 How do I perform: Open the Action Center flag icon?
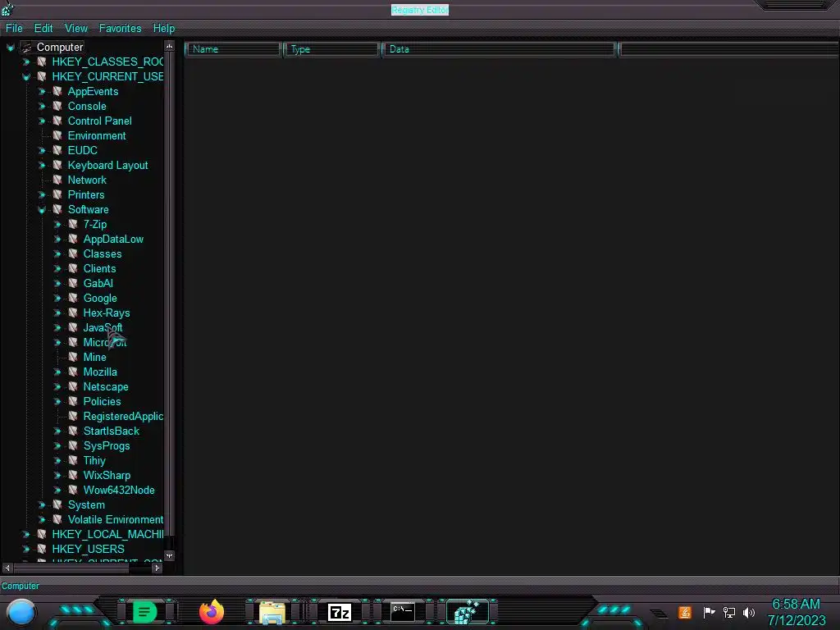point(709,612)
